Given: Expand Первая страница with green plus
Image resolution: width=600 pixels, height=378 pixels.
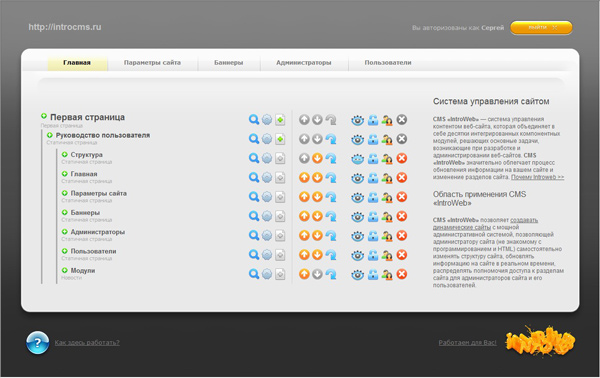Looking at the screenshot, I should pyautogui.click(x=44, y=116).
